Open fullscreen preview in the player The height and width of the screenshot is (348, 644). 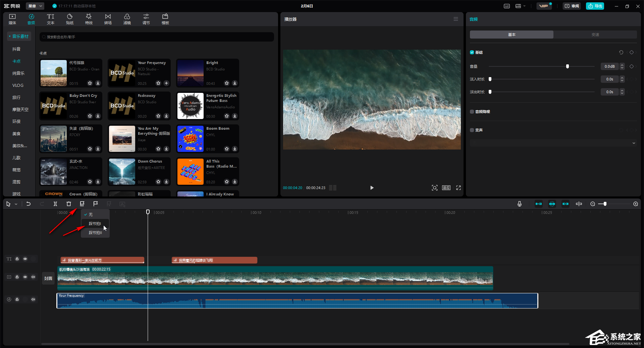(x=459, y=188)
